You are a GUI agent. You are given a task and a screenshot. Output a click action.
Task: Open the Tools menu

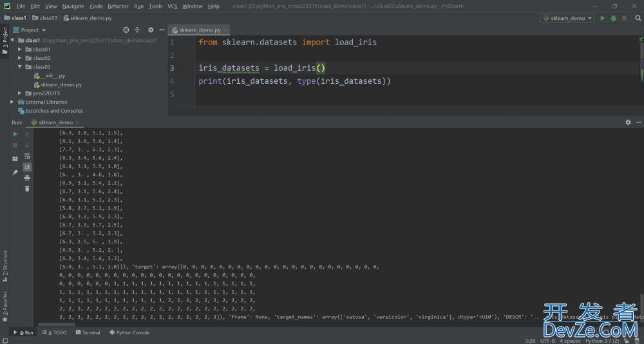click(x=155, y=6)
